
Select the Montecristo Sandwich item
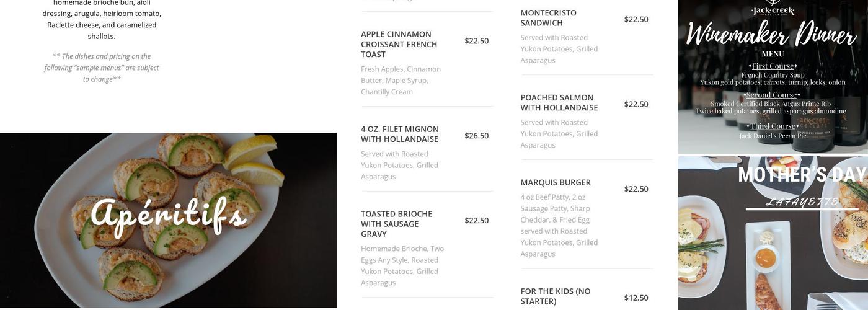click(x=549, y=18)
